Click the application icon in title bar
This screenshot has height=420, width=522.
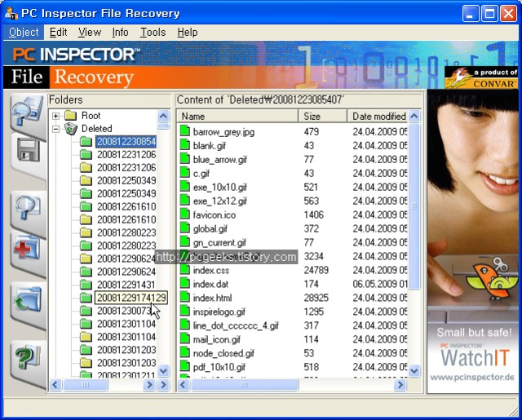[11, 14]
